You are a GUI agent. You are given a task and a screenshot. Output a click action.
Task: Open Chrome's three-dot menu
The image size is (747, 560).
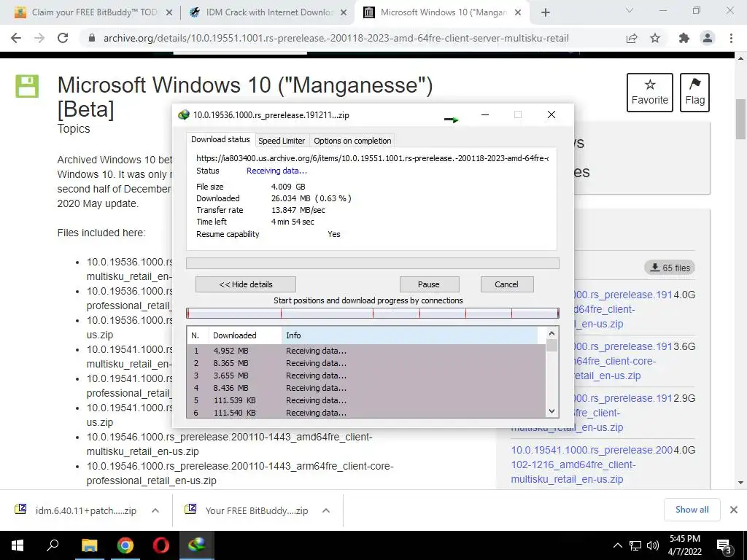pos(731,38)
